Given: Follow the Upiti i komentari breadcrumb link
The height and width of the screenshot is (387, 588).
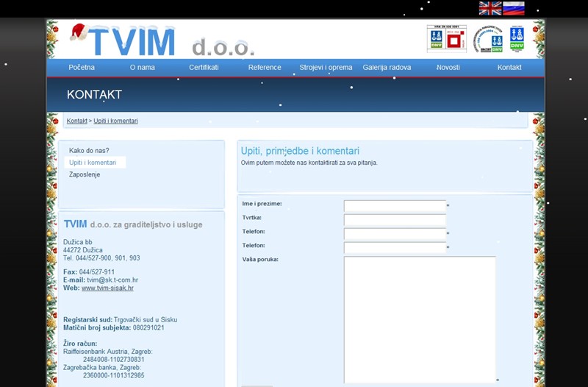Looking at the screenshot, I should pyautogui.click(x=115, y=121).
